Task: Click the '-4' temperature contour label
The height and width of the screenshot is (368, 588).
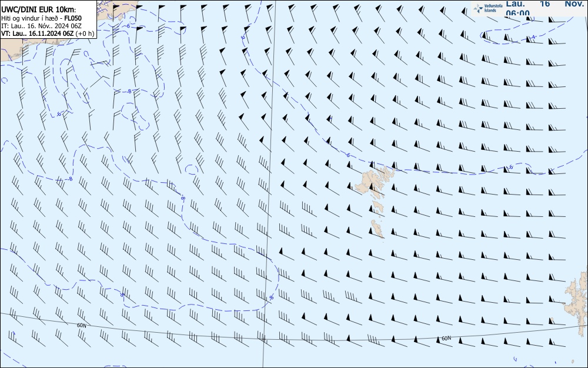Action: click(x=533, y=37)
